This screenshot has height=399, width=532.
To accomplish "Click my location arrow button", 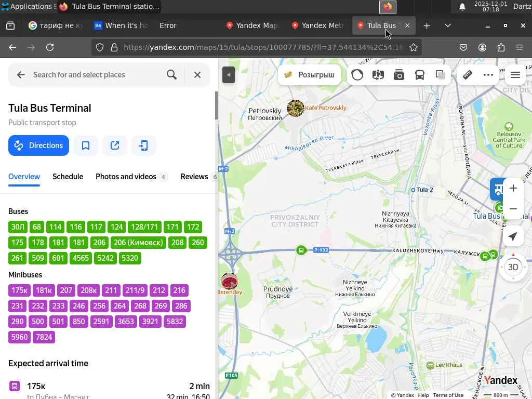I will [513, 236].
